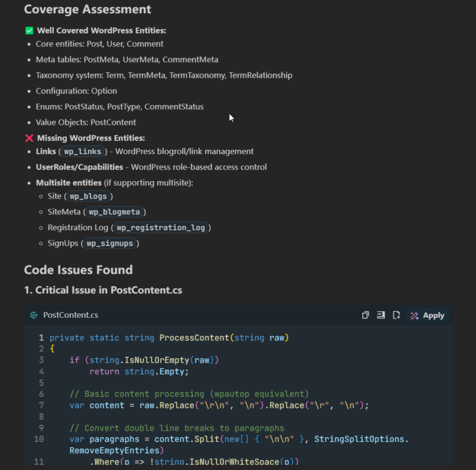Click the RemoveEmptyEntries wrapped code text
Viewport: 476px width, 470px height.
116,450
